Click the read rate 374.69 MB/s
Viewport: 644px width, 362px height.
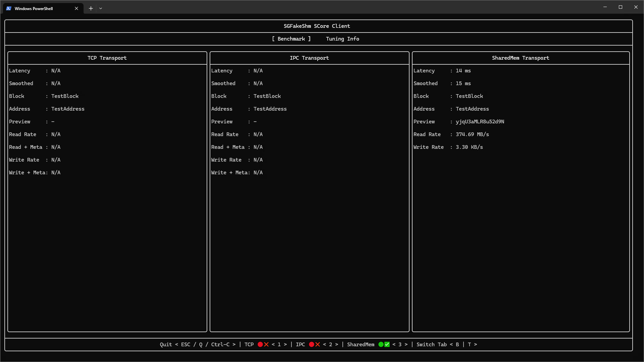[x=472, y=134]
